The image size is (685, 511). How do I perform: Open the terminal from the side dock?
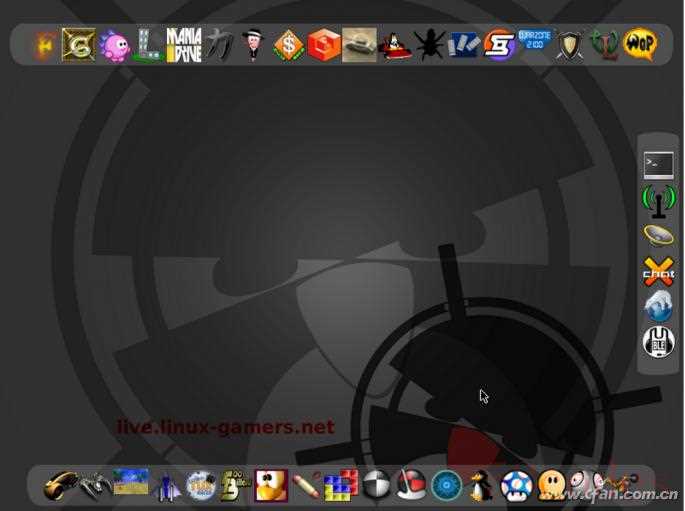pyautogui.click(x=658, y=164)
